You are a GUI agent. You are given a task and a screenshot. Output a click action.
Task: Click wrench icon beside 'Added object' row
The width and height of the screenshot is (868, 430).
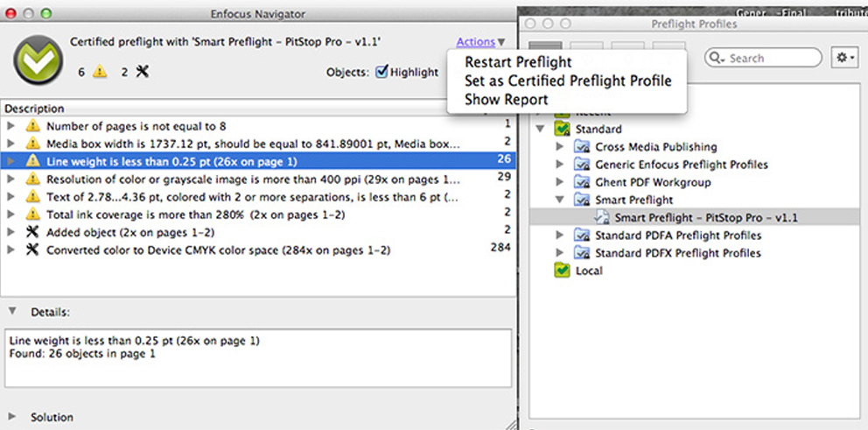32,232
